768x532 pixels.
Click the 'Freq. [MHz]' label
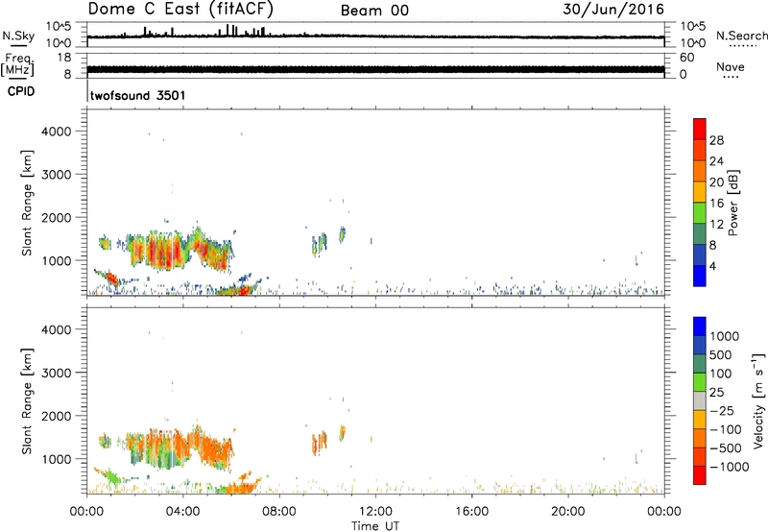pos(18,65)
